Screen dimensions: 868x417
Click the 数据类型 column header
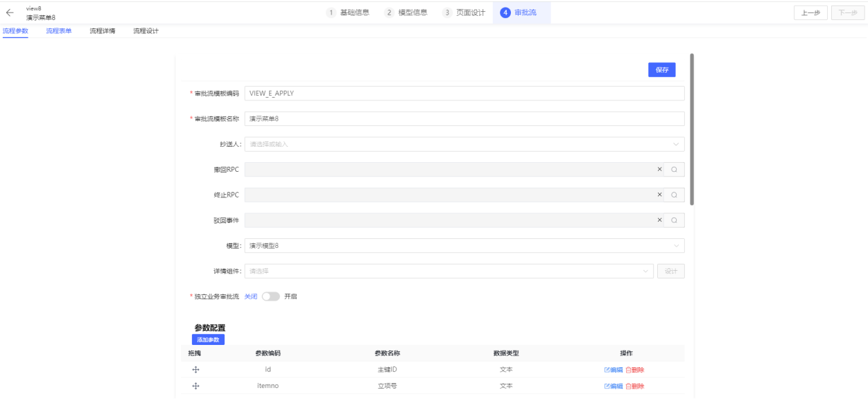click(x=506, y=353)
